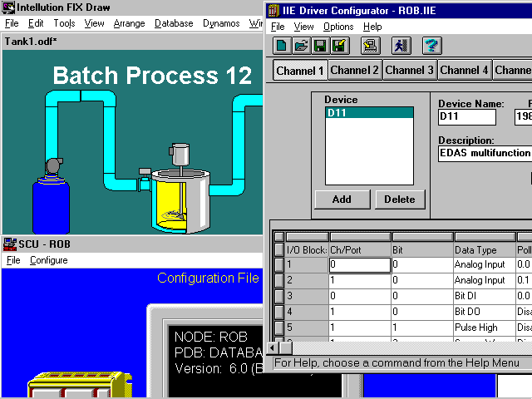
Task: Select the yellow mixing tank graphic
Action: [x=180, y=202]
